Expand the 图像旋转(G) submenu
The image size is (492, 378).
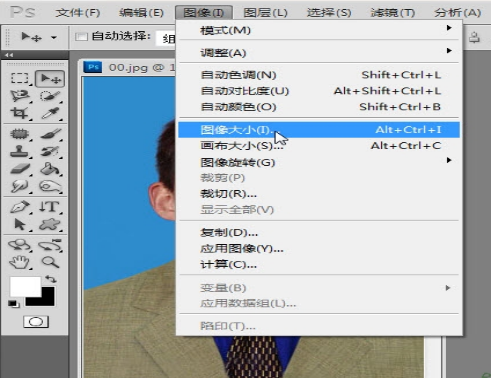coord(319,162)
